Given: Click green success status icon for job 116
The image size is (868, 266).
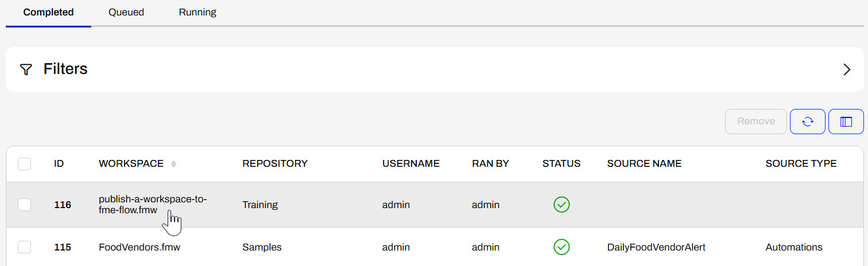Looking at the screenshot, I should [x=561, y=204].
